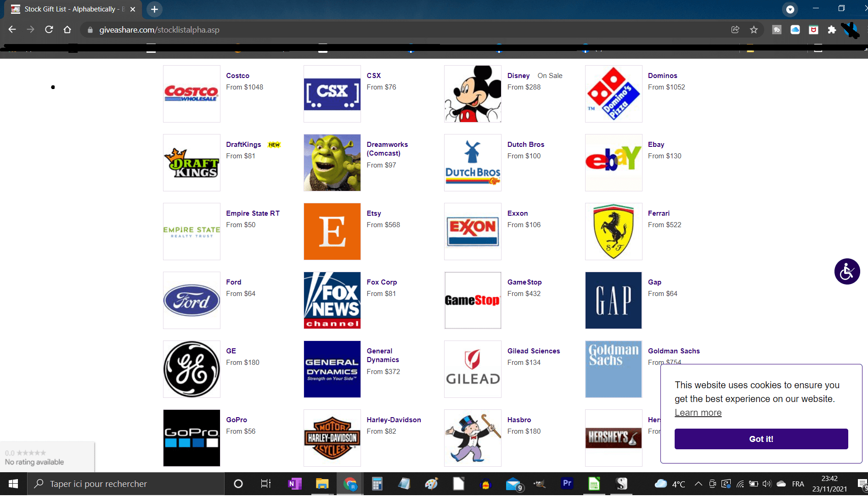Open the Ferrari stock link

click(659, 213)
